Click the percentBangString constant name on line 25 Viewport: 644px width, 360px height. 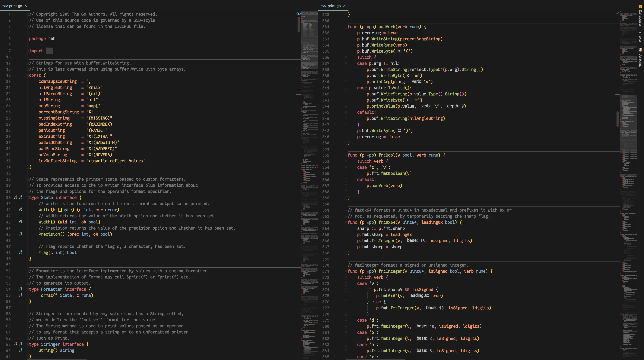59,112
